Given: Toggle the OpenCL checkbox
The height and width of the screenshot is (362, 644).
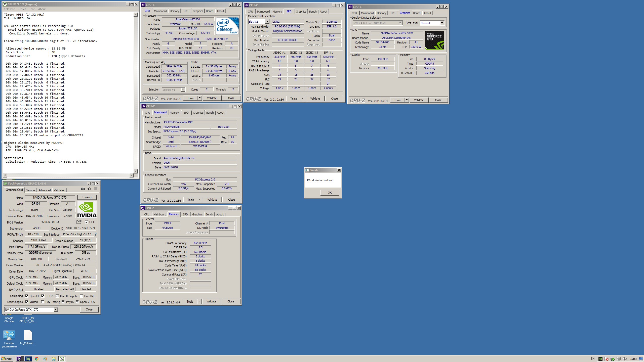Looking at the screenshot, I should (x=27, y=296).
